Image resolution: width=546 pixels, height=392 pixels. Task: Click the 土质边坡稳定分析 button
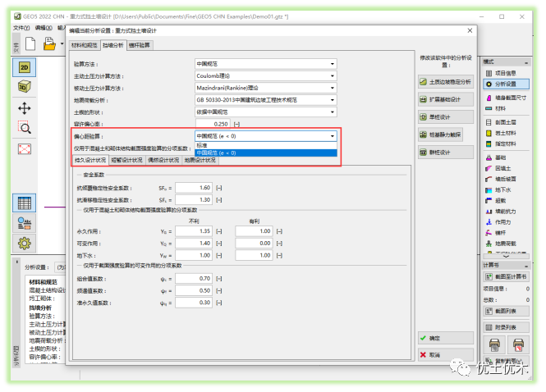point(446,82)
